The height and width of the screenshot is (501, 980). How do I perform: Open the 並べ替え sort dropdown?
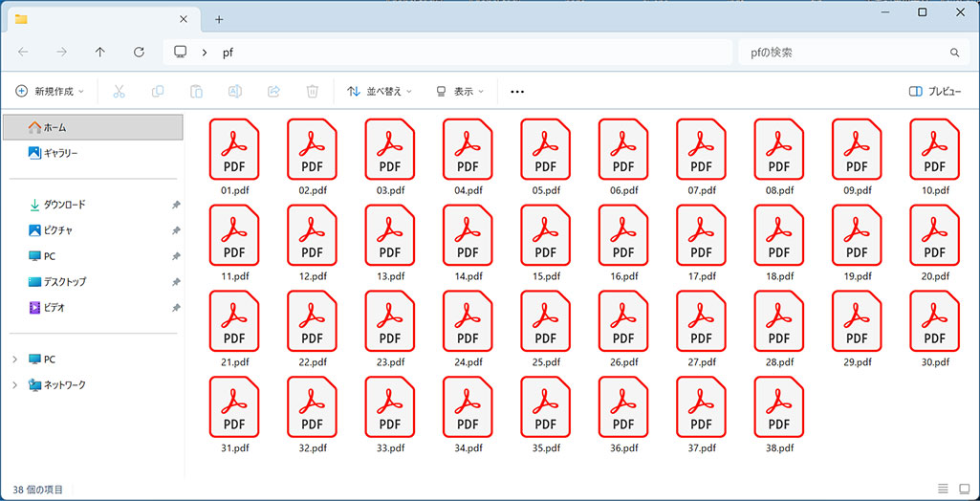click(x=380, y=92)
